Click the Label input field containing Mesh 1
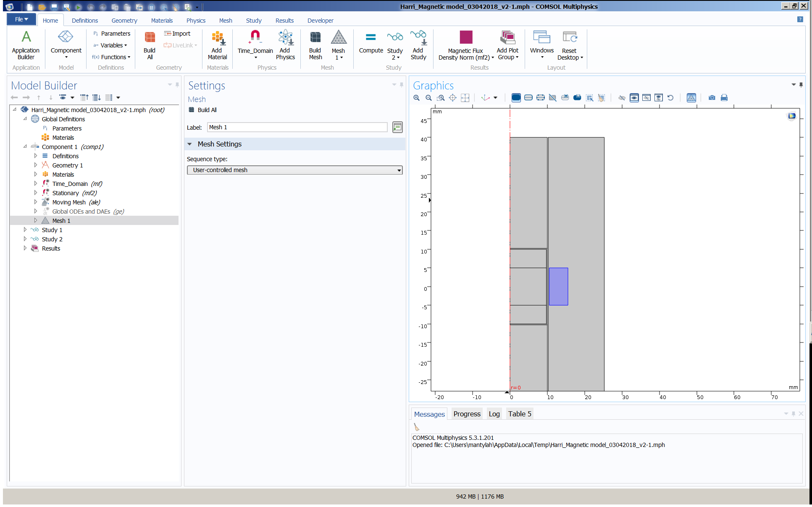Screen dimensions: 812x507 (297, 127)
